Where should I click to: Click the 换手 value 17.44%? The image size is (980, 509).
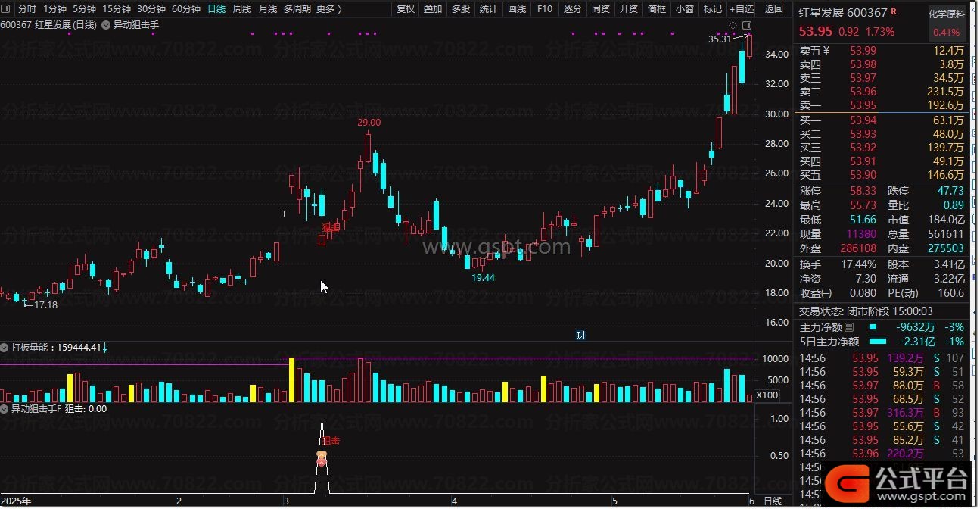pyautogui.click(x=859, y=264)
